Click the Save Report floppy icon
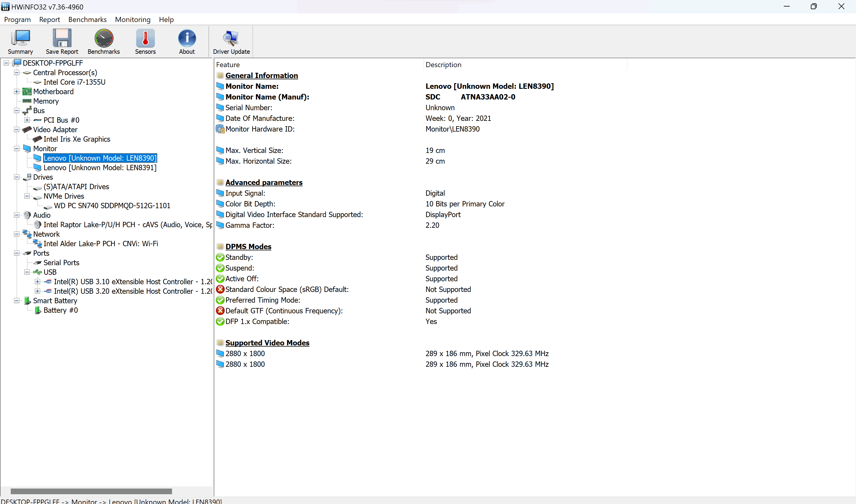Image resolution: width=856 pixels, height=504 pixels. (x=62, y=38)
